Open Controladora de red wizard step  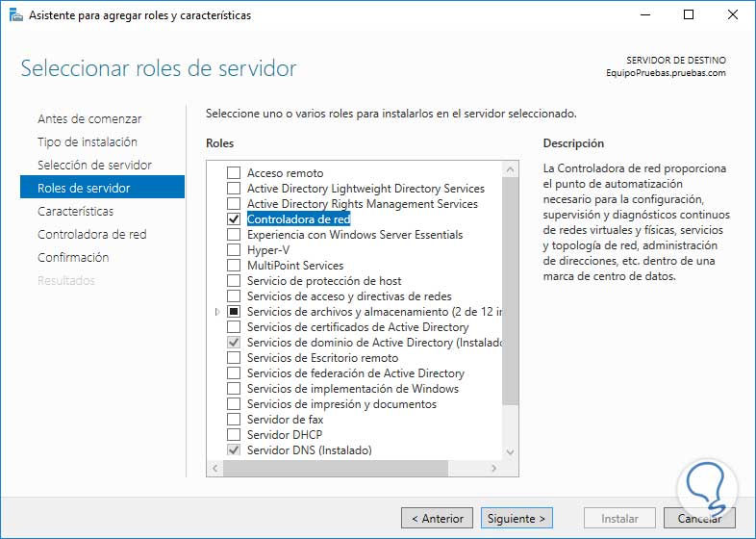point(92,235)
